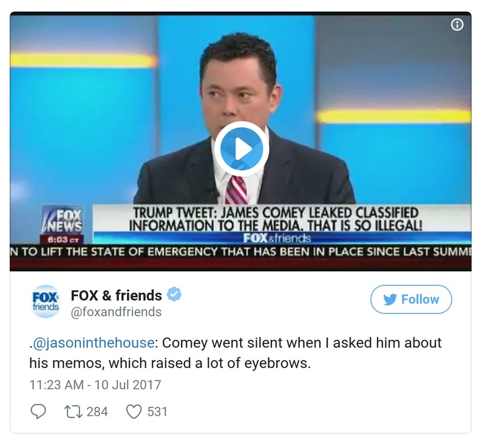
Task: Click the scrolling news ticker bar
Action: click(x=240, y=251)
